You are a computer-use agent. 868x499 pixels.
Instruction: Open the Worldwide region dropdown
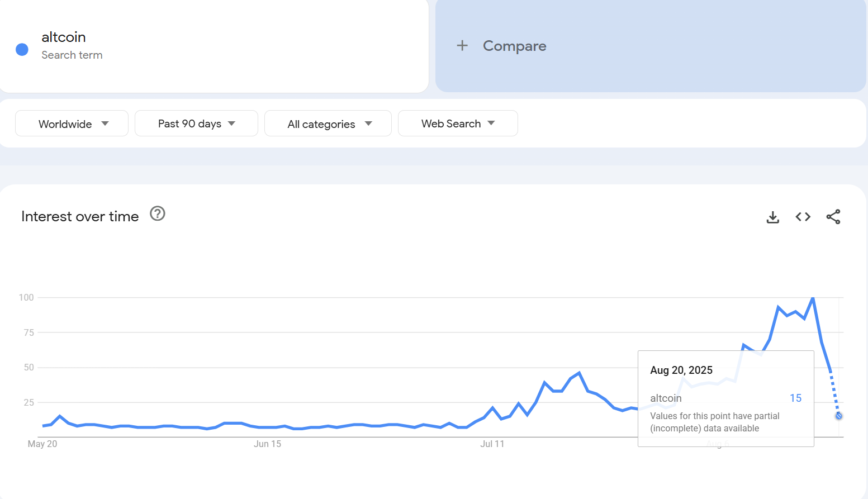coord(72,123)
